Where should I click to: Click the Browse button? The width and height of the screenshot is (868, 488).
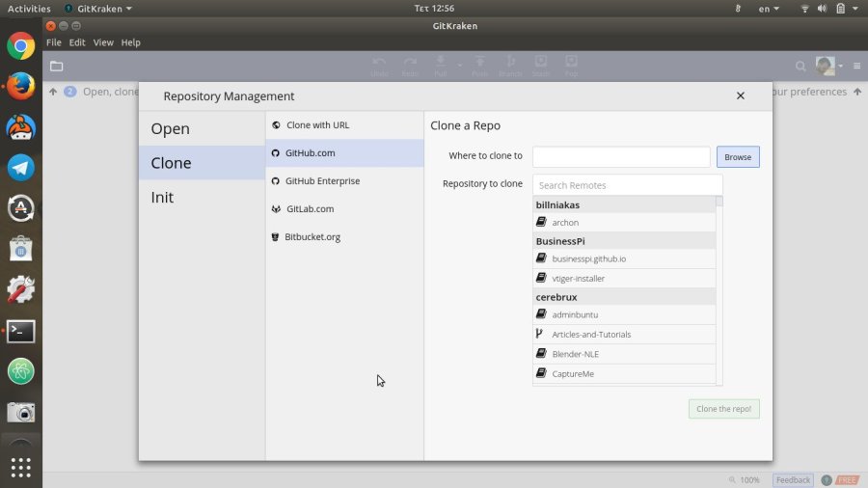click(x=738, y=157)
